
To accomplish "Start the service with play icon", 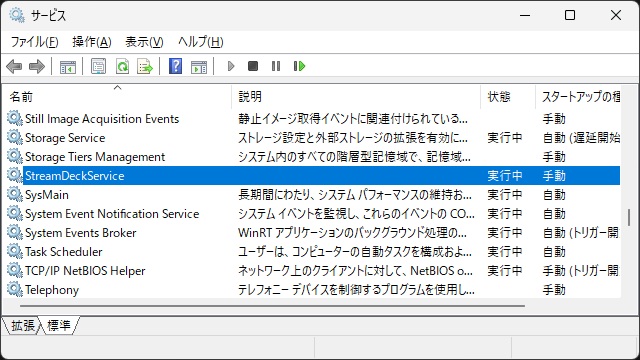I will pos(231,66).
